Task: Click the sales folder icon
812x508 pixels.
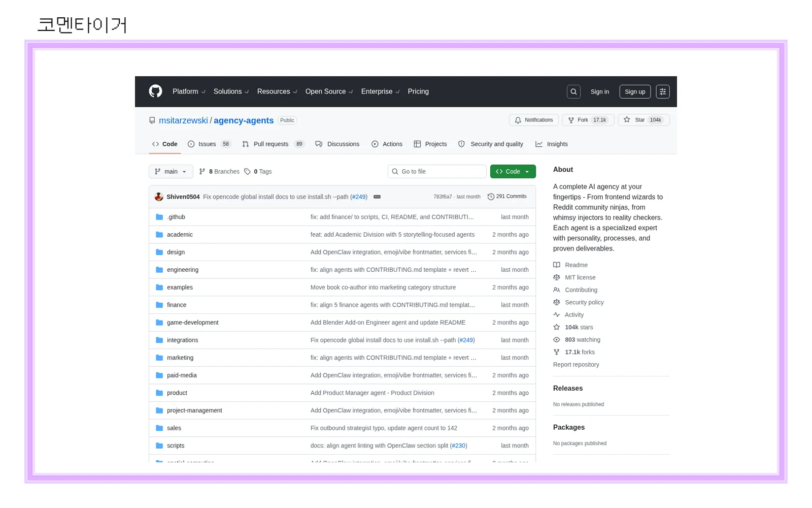Action: (x=159, y=428)
